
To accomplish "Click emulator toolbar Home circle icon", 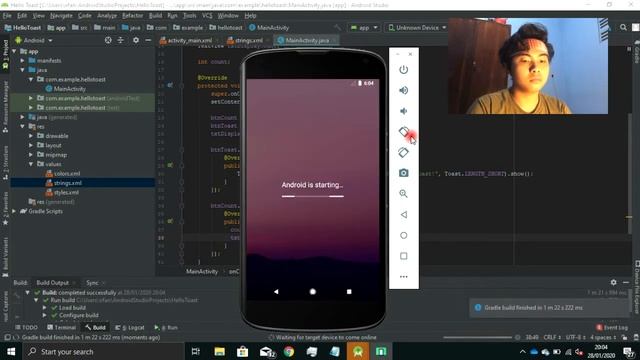I will pyautogui.click(x=403, y=235).
